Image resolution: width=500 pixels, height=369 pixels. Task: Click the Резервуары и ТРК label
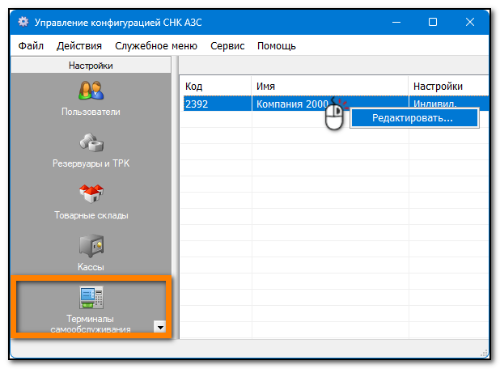coord(91,163)
